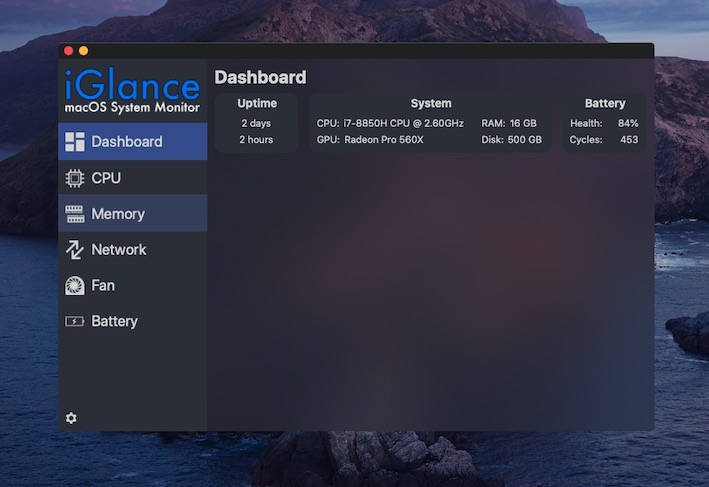The image size is (709, 487).
Task: Click the Fan icon in sidebar
Action: (75, 286)
